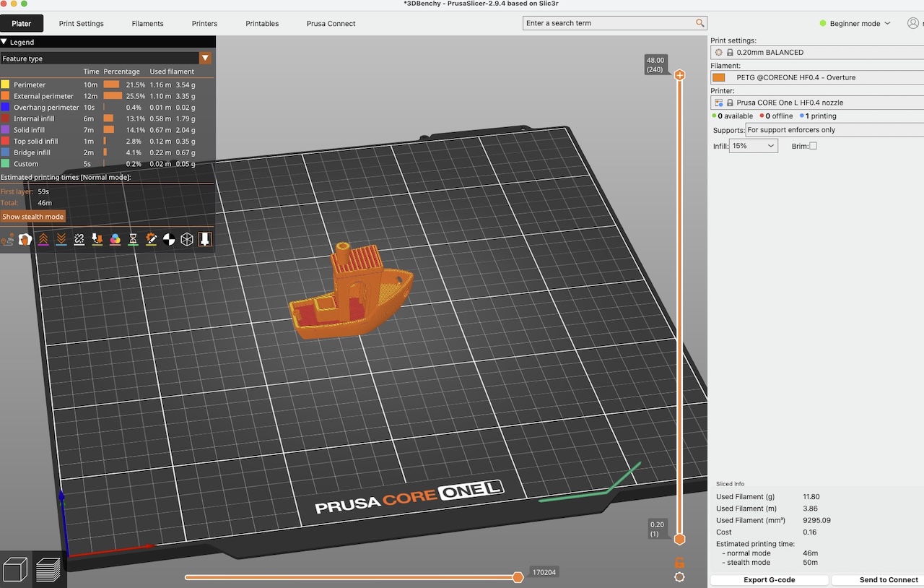Click the vertical slider settings gear icon

[x=679, y=577]
